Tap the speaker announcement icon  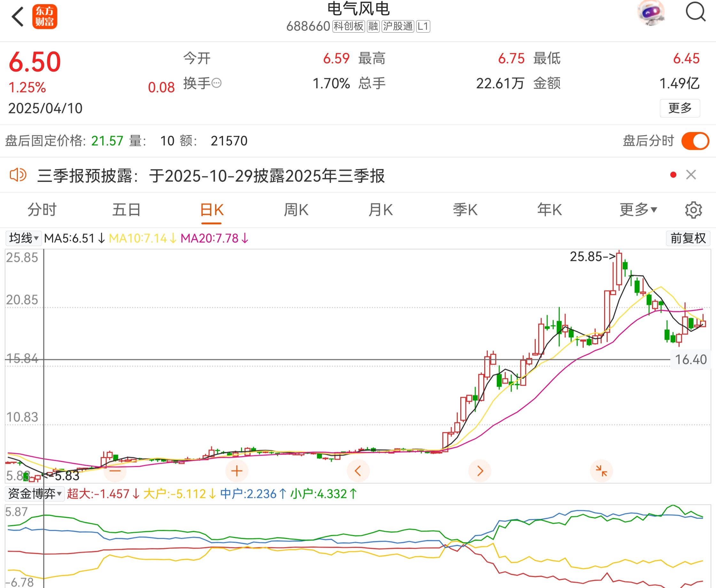pyautogui.click(x=18, y=175)
